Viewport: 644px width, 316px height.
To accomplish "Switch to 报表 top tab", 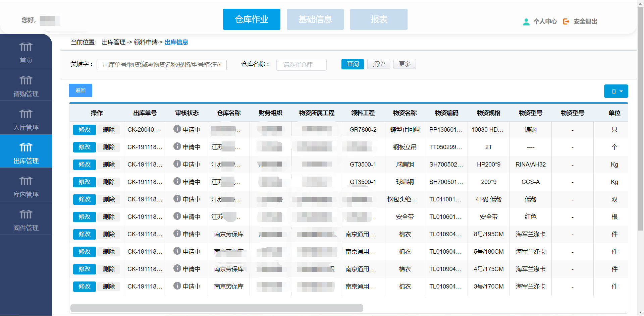I will pyautogui.click(x=379, y=19).
